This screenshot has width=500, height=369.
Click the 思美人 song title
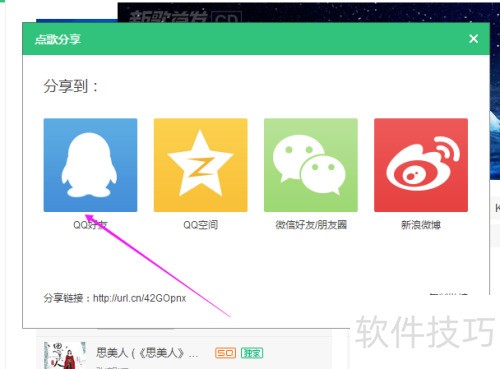pyautogui.click(x=147, y=353)
